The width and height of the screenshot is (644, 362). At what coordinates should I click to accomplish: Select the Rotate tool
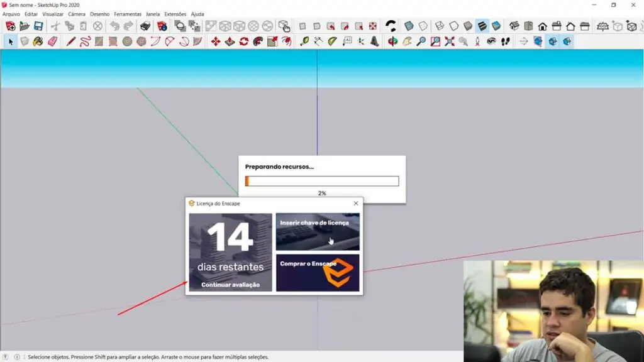pos(243,42)
